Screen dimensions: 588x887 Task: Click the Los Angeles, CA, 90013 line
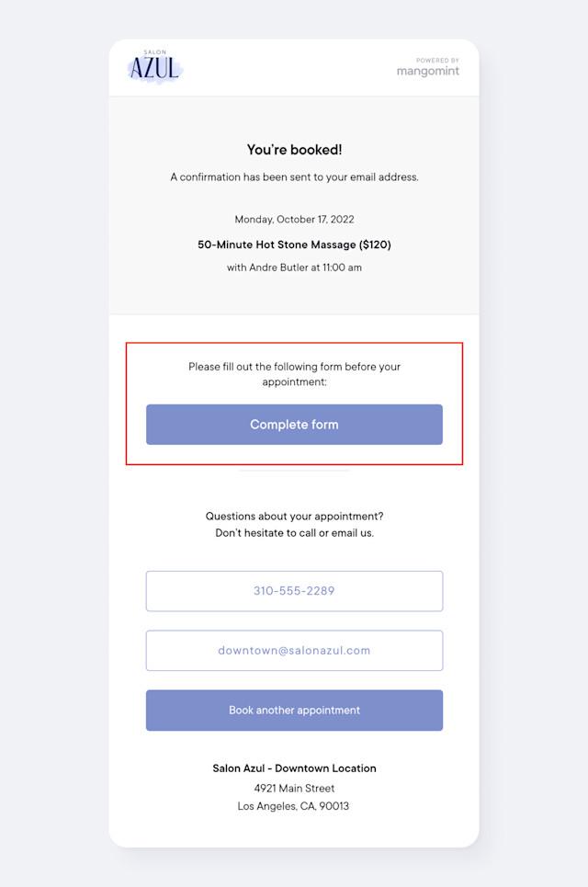point(293,806)
